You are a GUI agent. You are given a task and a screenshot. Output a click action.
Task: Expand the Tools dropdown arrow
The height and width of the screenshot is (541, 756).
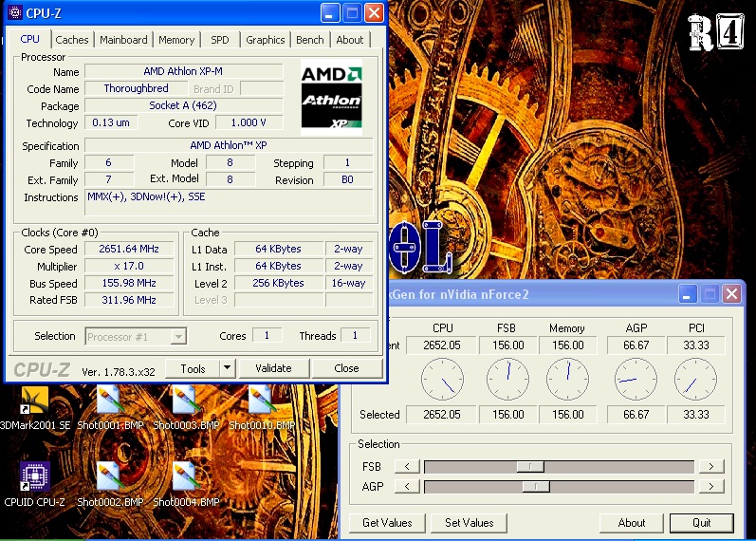227,368
